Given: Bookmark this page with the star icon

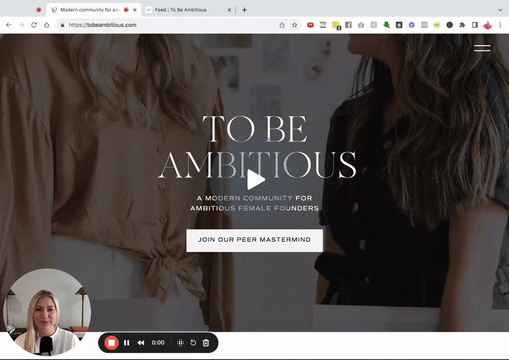Looking at the screenshot, I should (x=295, y=25).
